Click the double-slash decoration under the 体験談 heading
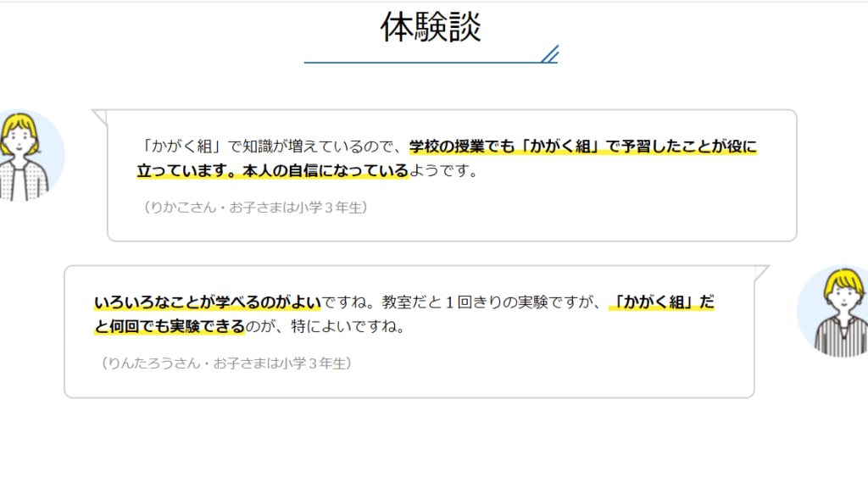868x488 pixels. tap(549, 54)
